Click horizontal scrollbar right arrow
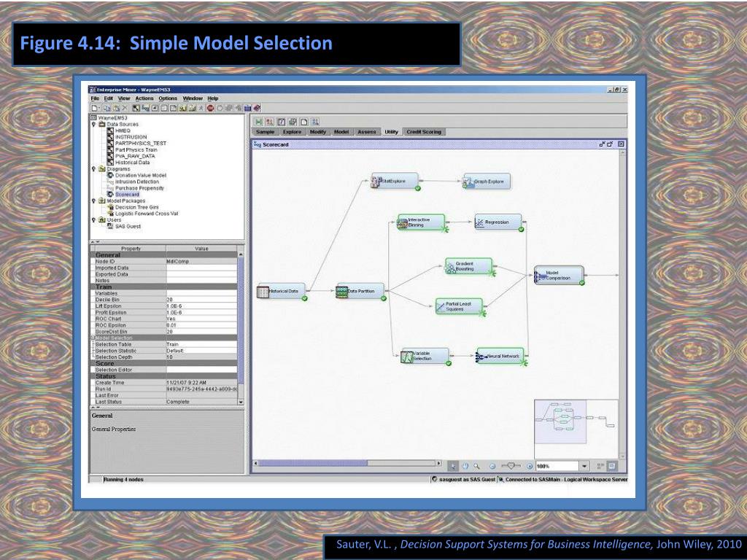 (438, 463)
